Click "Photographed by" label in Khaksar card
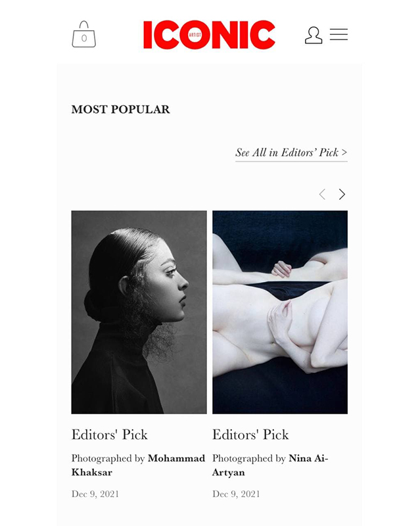Viewport: 420px width, 526px height. point(108,458)
